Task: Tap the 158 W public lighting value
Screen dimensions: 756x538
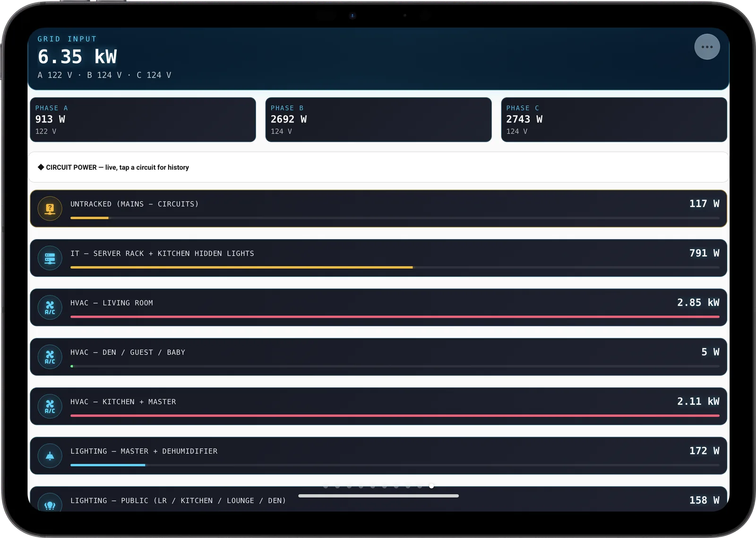Action: (704, 500)
